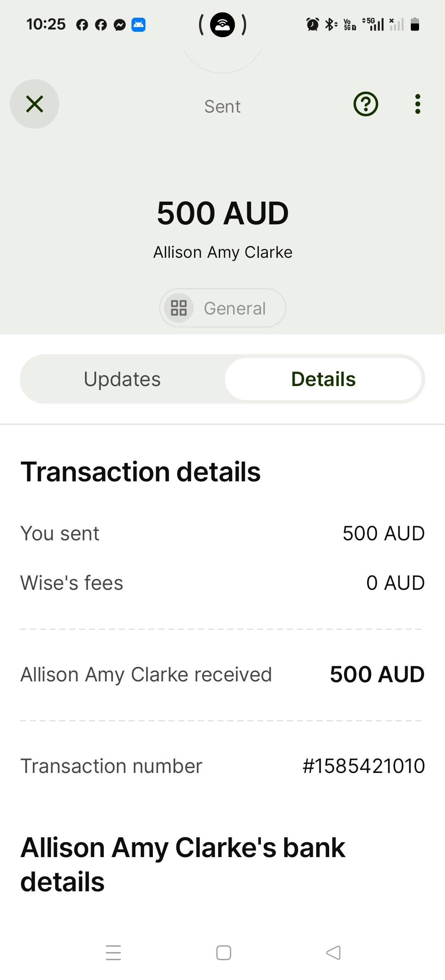Select the Details tab

pos(323,379)
